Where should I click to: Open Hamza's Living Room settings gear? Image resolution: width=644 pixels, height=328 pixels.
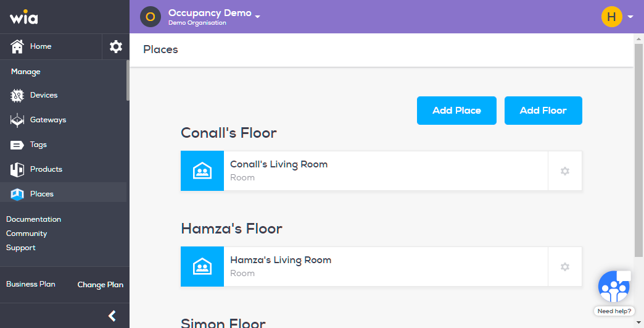[x=564, y=267]
